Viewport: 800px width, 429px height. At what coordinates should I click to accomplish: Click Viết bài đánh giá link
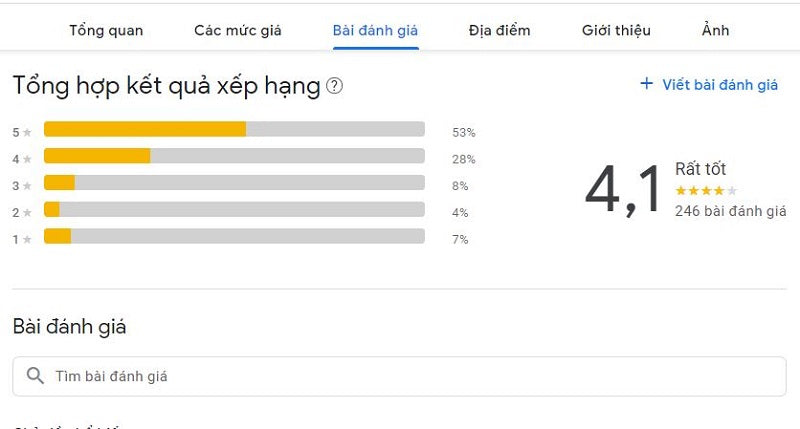720,85
